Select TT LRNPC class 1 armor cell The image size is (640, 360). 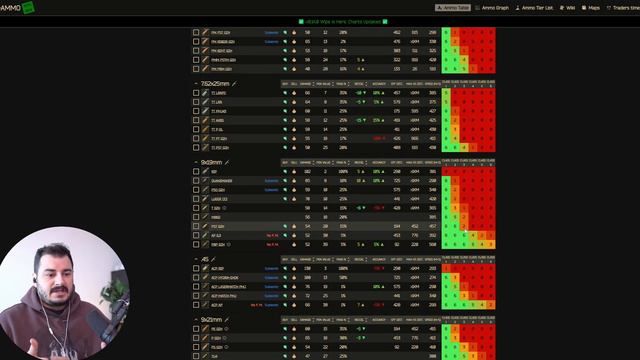[446, 93]
